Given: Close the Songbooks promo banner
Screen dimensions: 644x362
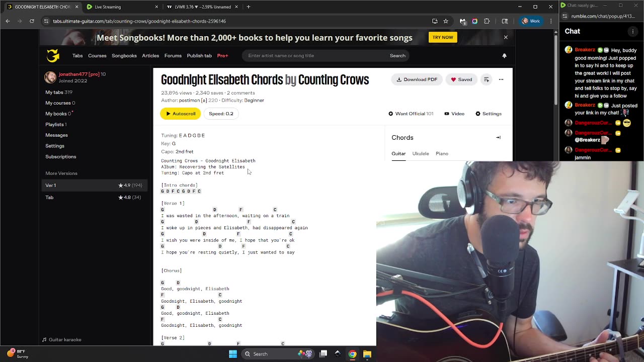Looking at the screenshot, I should [x=506, y=37].
